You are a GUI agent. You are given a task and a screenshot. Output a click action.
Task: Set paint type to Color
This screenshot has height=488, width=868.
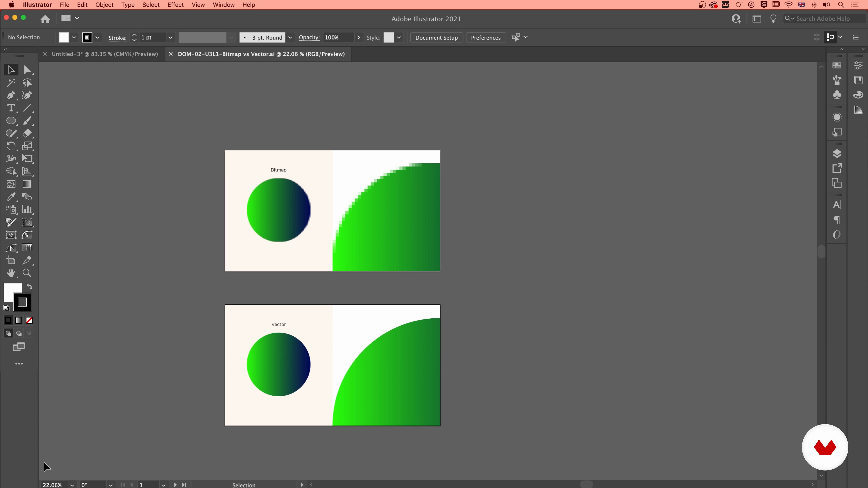click(8, 320)
